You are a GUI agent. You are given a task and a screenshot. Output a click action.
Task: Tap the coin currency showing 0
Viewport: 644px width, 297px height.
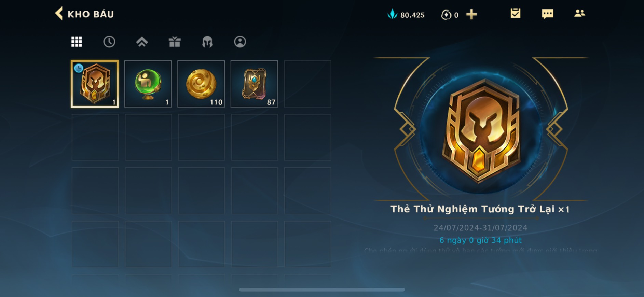pos(450,15)
